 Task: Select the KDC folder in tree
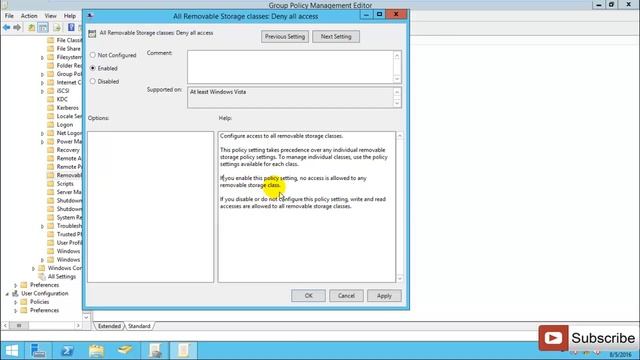pos(62,99)
